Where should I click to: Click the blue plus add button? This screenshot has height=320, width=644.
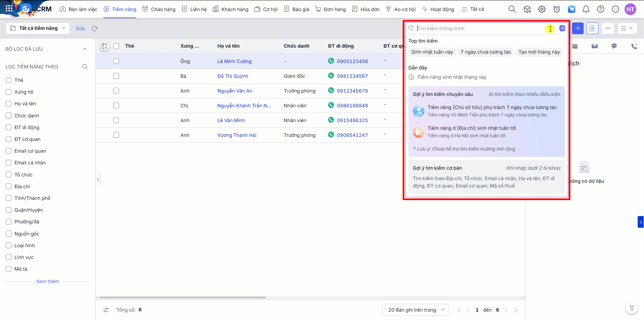(x=578, y=29)
